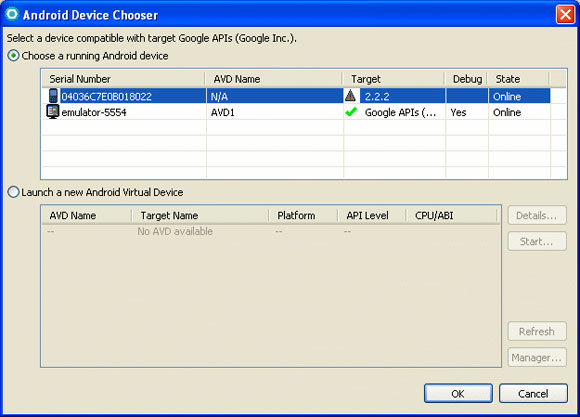Dismiss the dialog with Cancel
This screenshot has width=580, height=417.
(x=533, y=393)
